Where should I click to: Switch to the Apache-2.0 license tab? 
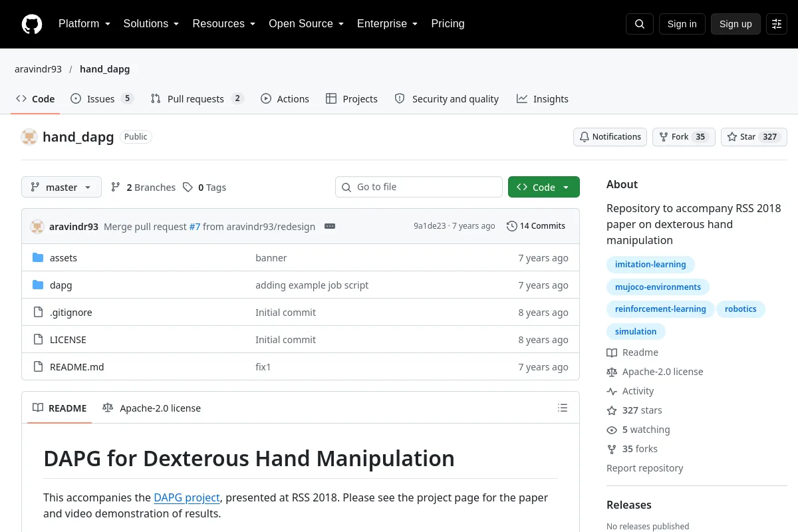click(152, 408)
